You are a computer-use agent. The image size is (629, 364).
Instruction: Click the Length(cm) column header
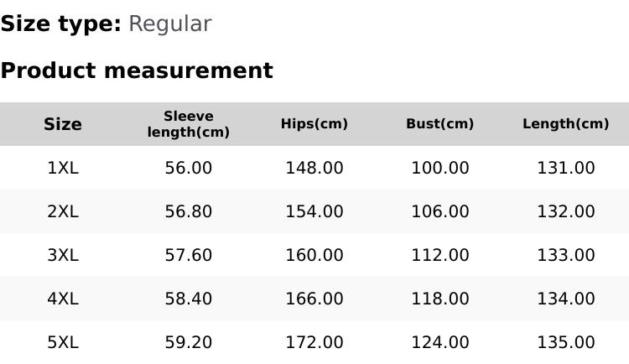click(x=566, y=124)
